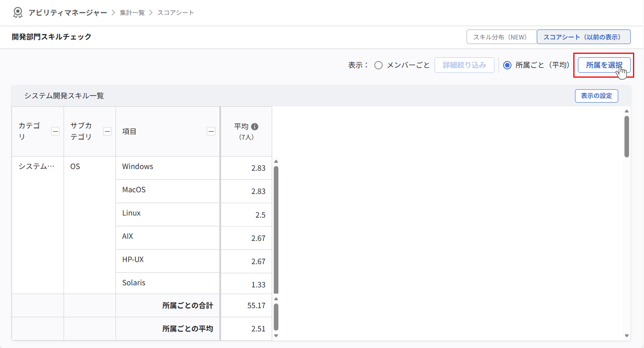Click the システム開発スキル一覧 section title
This screenshot has height=348, width=644.
[64, 96]
